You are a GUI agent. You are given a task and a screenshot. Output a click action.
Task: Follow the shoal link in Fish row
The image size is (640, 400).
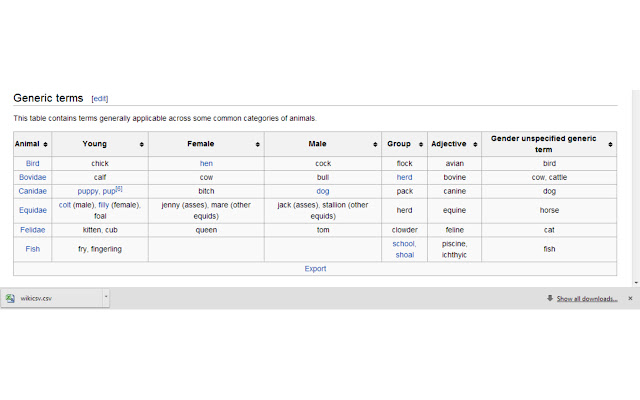(404, 255)
